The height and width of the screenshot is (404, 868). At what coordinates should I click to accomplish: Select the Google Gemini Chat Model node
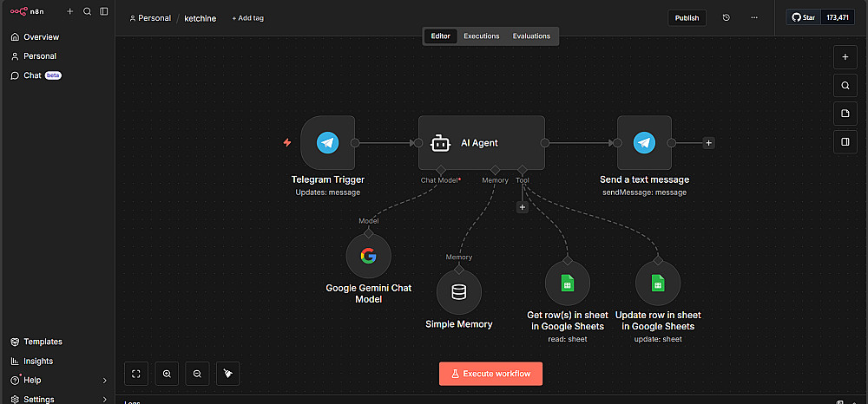369,256
